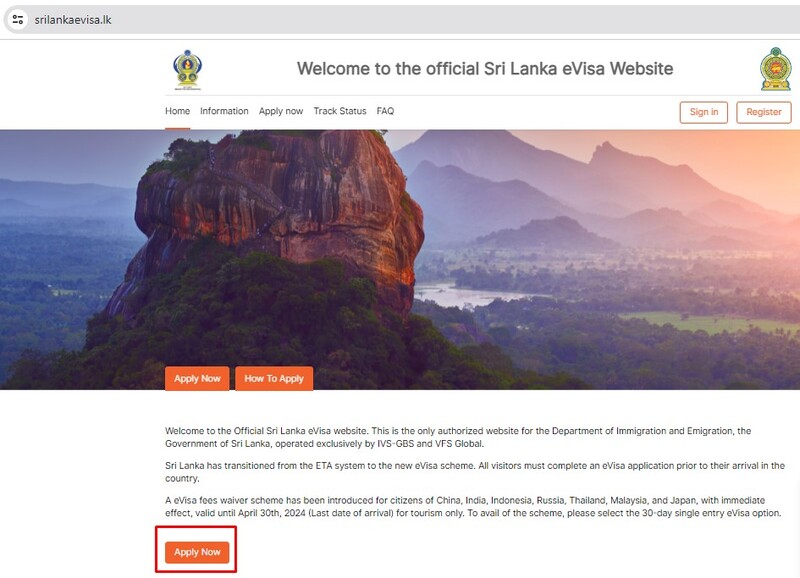Click the mountain landscape area of banner
Viewport: 800px width, 578px height.
pos(602,204)
